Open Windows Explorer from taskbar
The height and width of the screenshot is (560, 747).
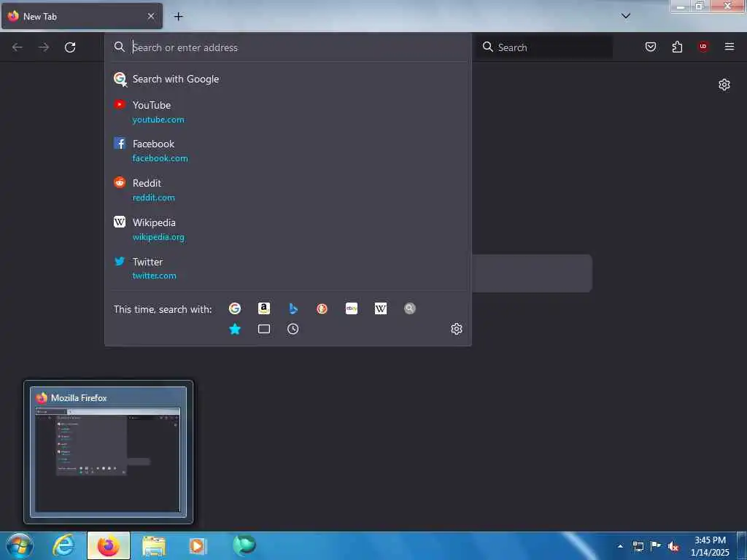pyautogui.click(x=154, y=547)
